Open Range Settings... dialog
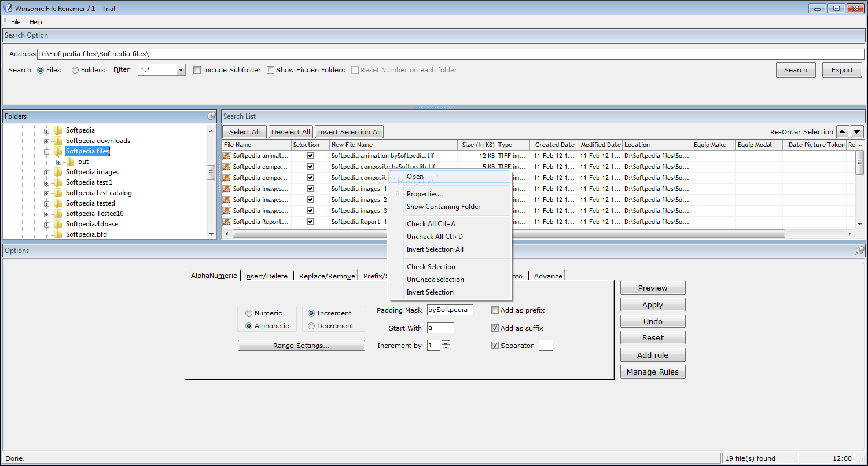Viewport: 868px width, 466px height. click(x=301, y=346)
